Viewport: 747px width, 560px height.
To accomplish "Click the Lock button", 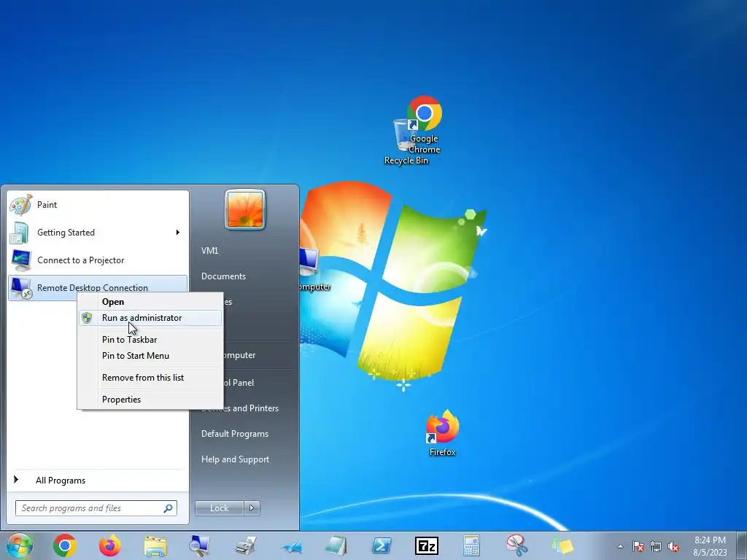I will pyautogui.click(x=219, y=508).
